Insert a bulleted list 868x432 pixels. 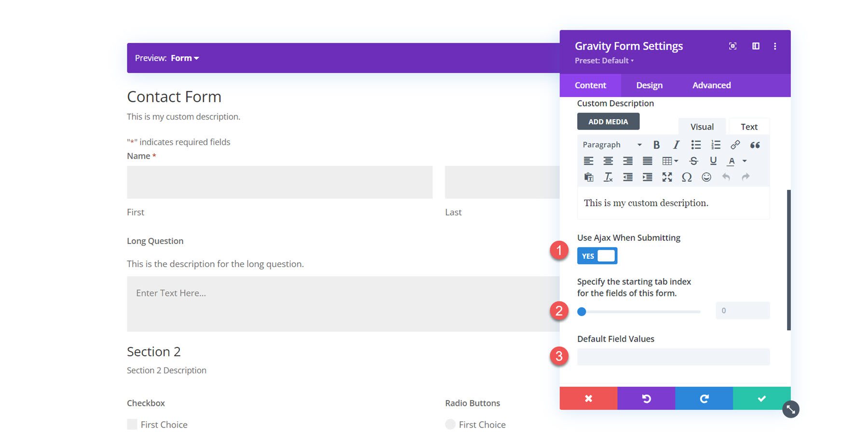696,145
